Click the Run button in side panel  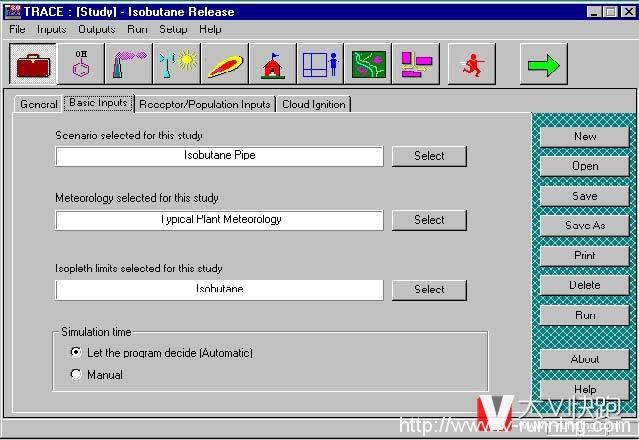coord(585,315)
